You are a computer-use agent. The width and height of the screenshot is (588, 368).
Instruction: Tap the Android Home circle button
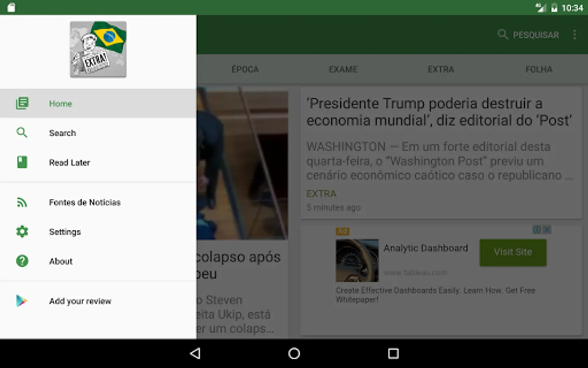[x=294, y=353]
